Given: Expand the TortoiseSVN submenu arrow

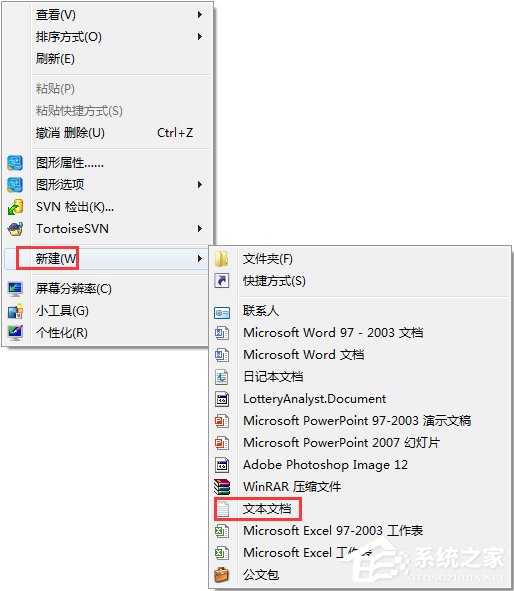Looking at the screenshot, I should (200, 229).
